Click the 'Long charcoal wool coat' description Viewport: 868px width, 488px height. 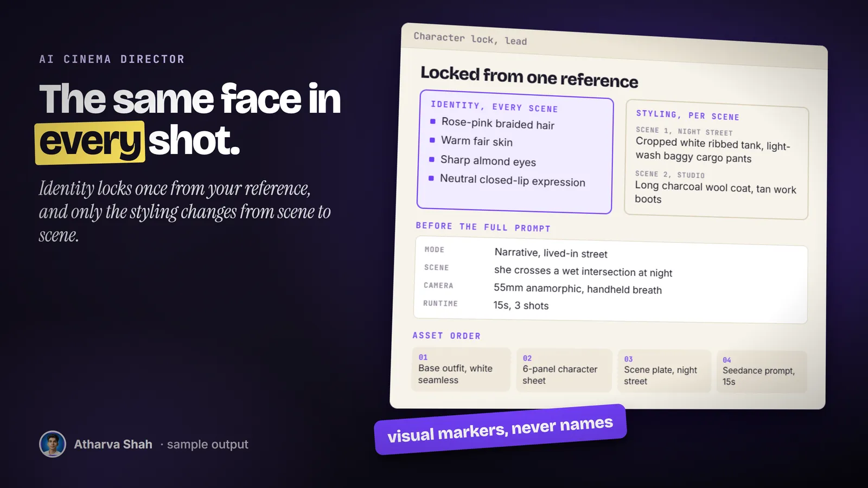tap(715, 192)
